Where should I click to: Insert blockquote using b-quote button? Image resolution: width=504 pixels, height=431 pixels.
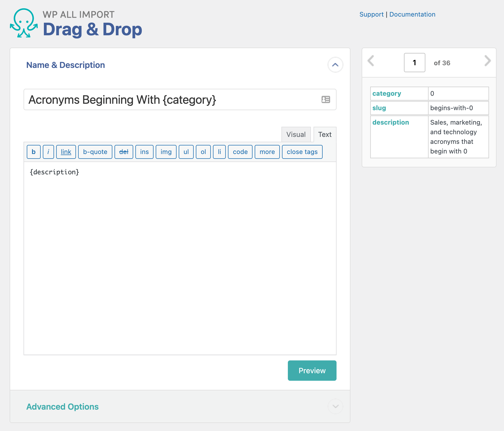tap(95, 152)
